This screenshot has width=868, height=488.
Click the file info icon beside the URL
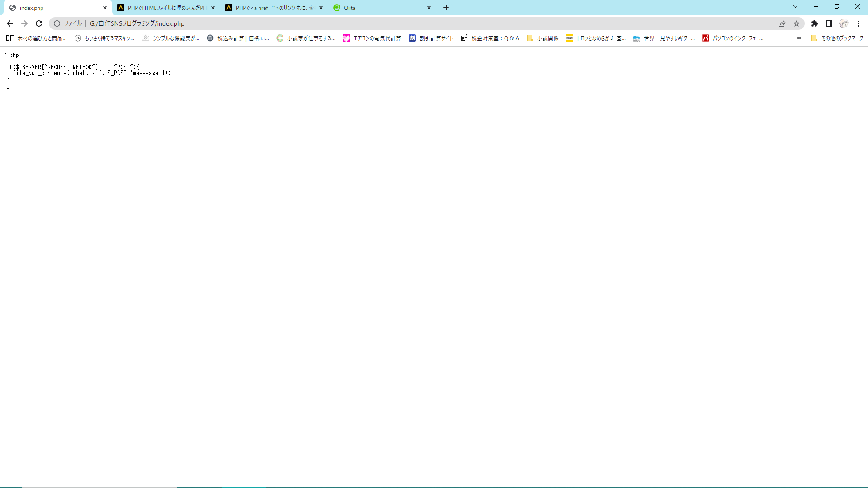point(57,23)
